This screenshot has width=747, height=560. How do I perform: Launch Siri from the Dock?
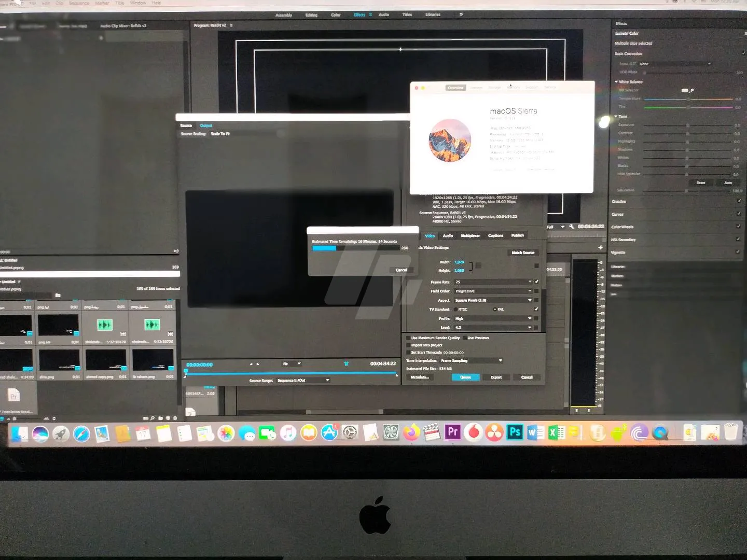[x=40, y=433]
